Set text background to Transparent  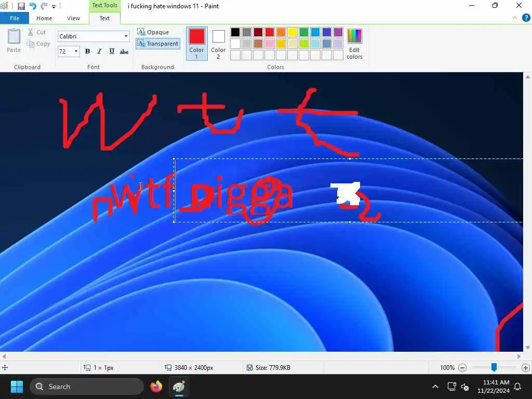coord(158,44)
